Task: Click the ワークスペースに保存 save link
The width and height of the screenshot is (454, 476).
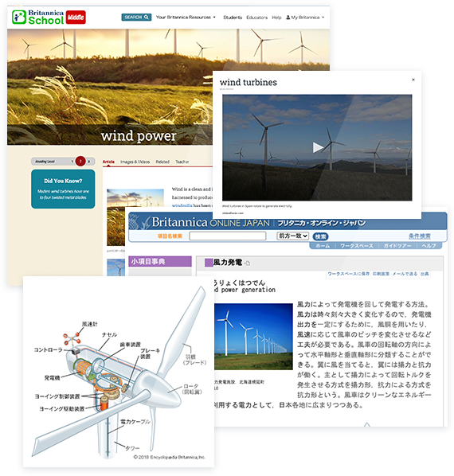Action: 348,274
